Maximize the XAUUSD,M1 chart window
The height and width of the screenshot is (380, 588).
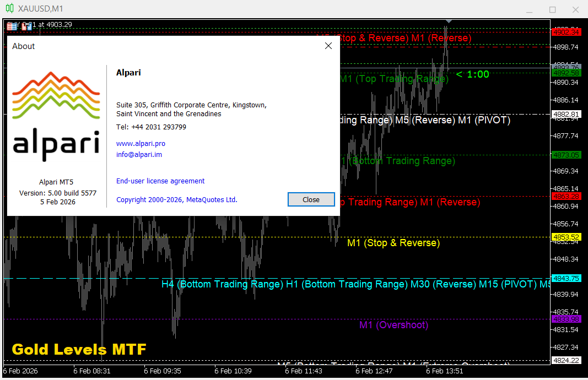pyautogui.click(x=552, y=9)
